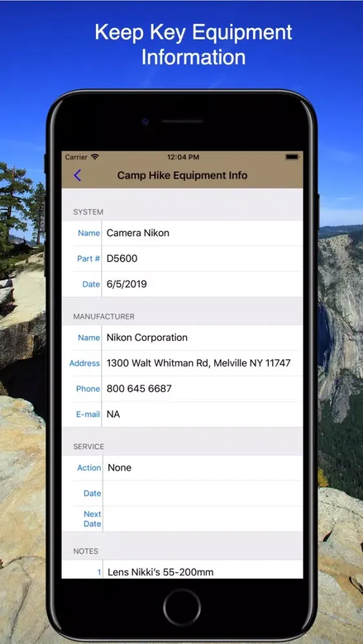Select the address '1300 Walt Whitman Rd'
The width and height of the screenshot is (363, 644).
pyautogui.click(x=202, y=363)
